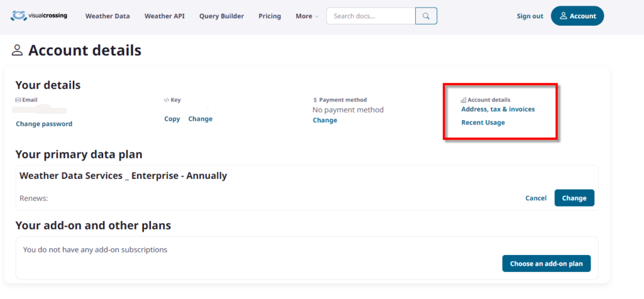Click the search magnifier icon button
The width and height of the screenshot is (644, 299).
click(x=426, y=16)
